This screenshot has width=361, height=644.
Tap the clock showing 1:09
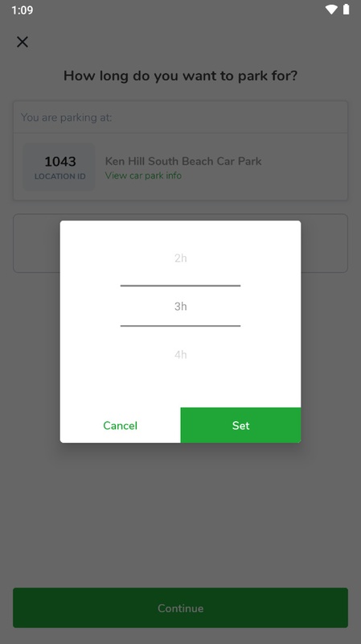(23, 10)
